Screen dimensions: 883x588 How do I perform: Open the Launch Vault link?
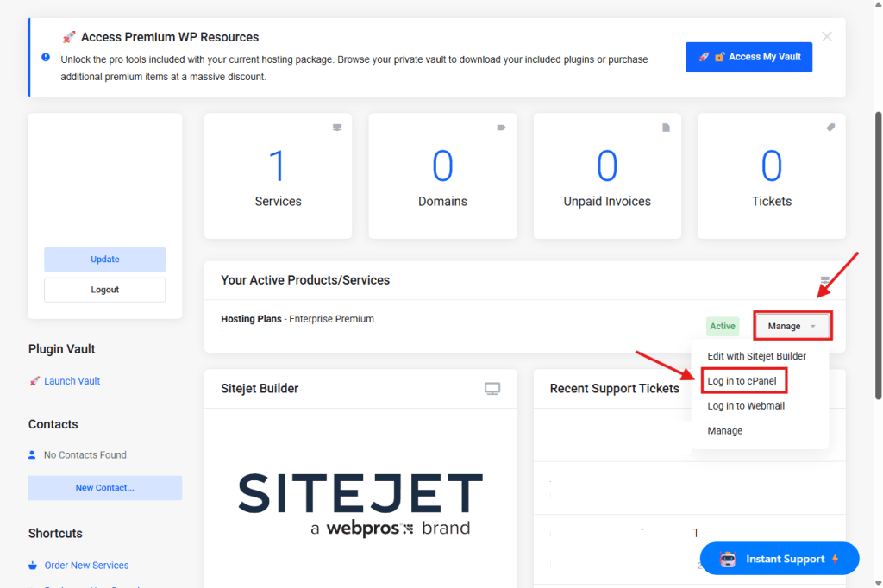pos(72,381)
